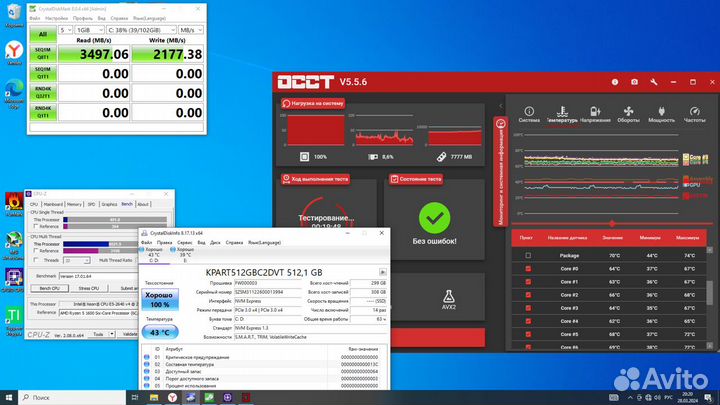Click Yandex browser taskbar icon
This screenshot has width=720, height=405.
[x=172, y=397]
